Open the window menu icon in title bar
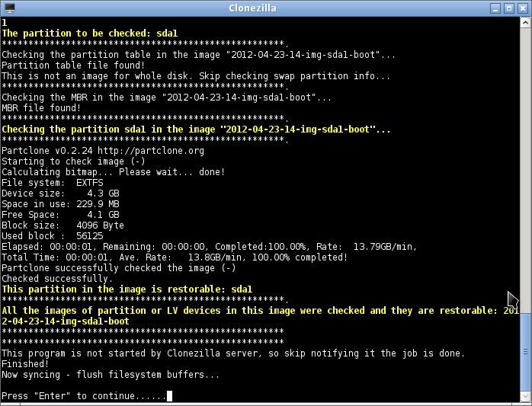This screenshot has width=532, height=406. point(9,8)
